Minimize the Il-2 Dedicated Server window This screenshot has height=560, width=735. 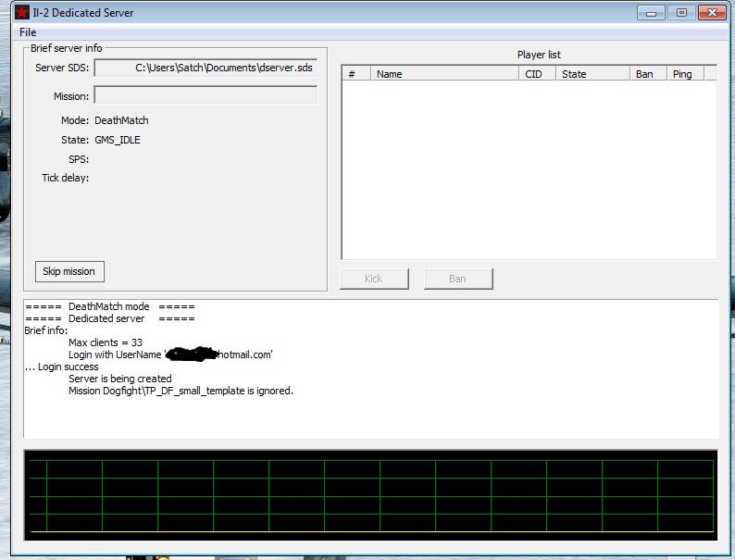[651, 13]
